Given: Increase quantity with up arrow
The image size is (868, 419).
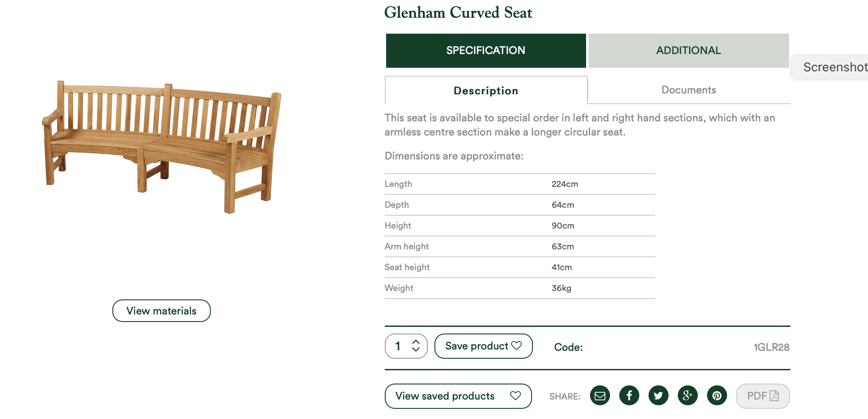Looking at the screenshot, I should pos(416,342).
